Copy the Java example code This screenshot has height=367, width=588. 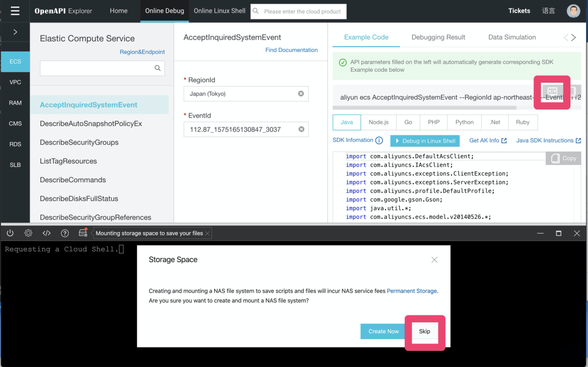click(563, 158)
